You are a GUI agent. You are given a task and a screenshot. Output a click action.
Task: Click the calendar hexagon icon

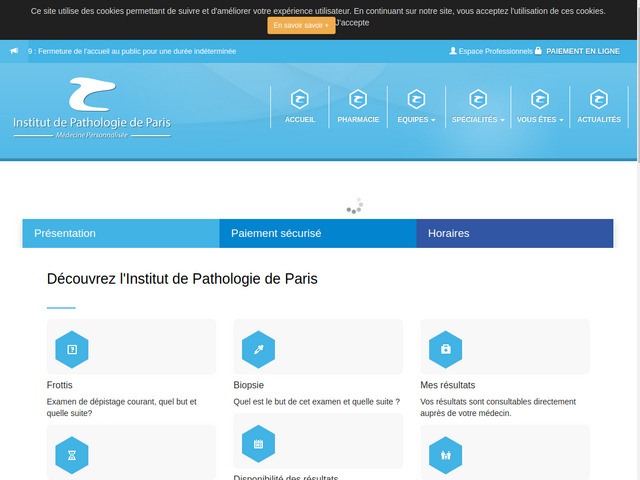pyautogui.click(x=258, y=444)
